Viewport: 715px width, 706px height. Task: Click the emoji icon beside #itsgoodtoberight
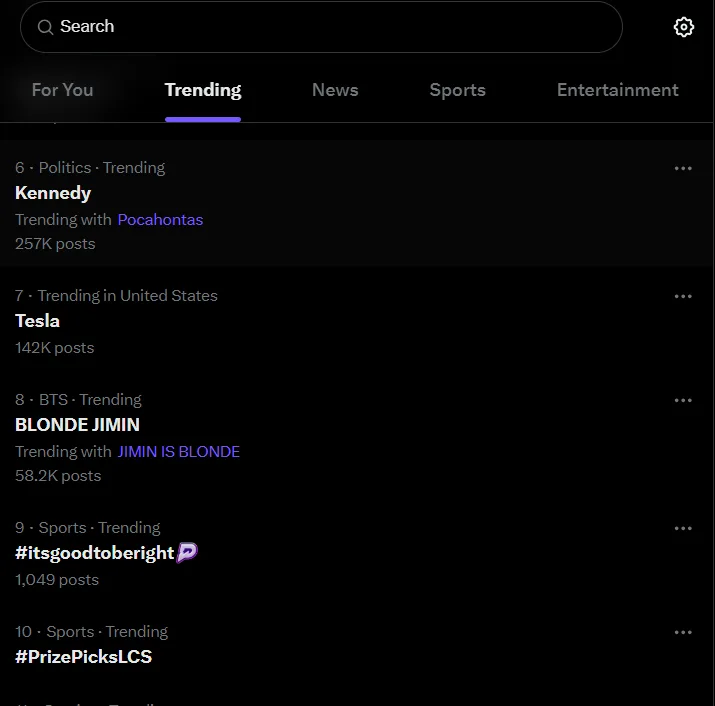pos(187,552)
